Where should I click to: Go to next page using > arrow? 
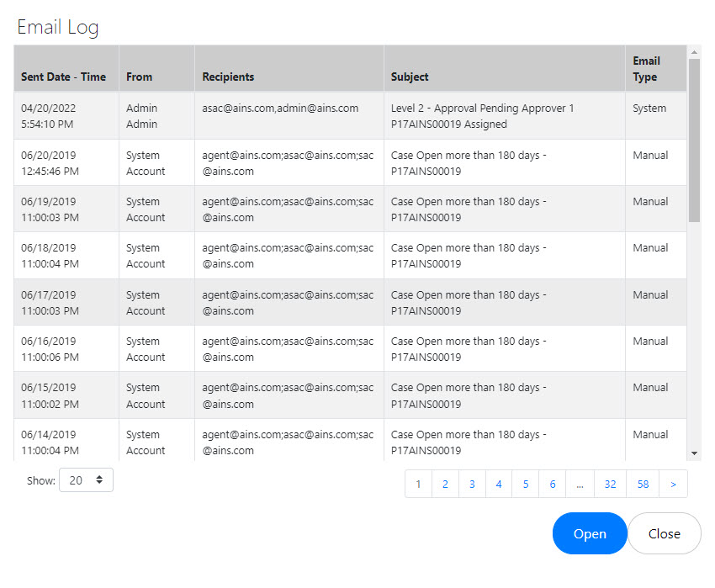pyautogui.click(x=673, y=484)
